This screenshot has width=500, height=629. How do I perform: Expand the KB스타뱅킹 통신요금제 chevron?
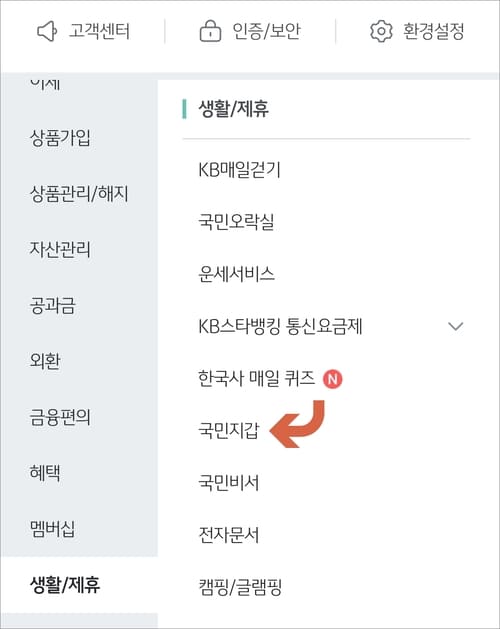tap(455, 326)
